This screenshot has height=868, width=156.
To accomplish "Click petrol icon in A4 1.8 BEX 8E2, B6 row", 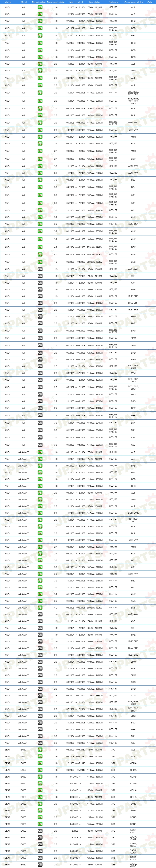I will 40,36.
